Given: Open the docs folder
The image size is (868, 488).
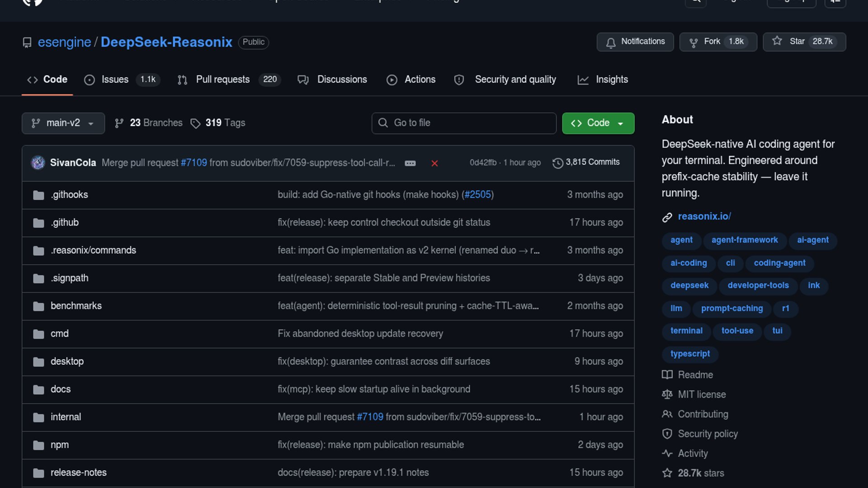Looking at the screenshot, I should pyautogui.click(x=61, y=389).
